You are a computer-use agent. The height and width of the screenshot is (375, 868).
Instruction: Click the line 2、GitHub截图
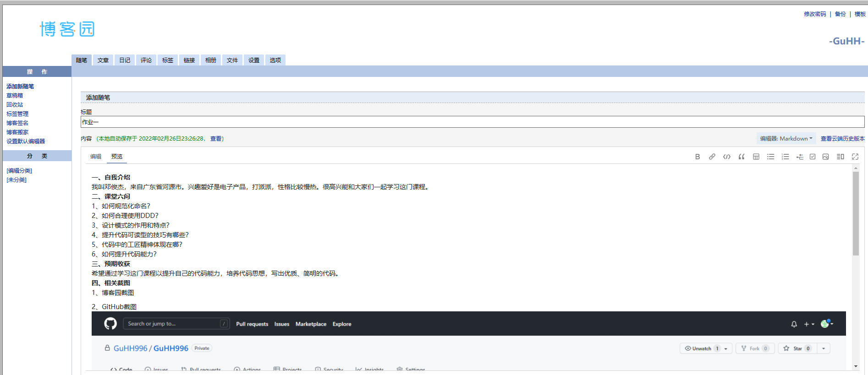(114, 307)
